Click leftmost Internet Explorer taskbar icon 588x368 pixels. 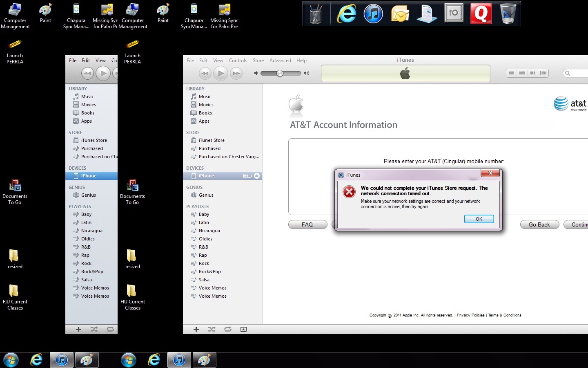coord(36,360)
